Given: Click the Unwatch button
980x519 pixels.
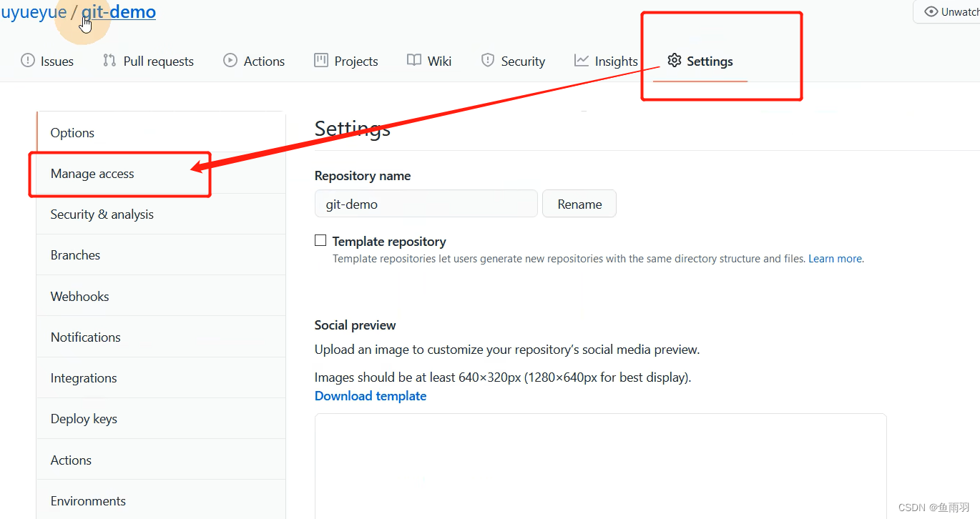Looking at the screenshot, I should click(x=948, y=11).
